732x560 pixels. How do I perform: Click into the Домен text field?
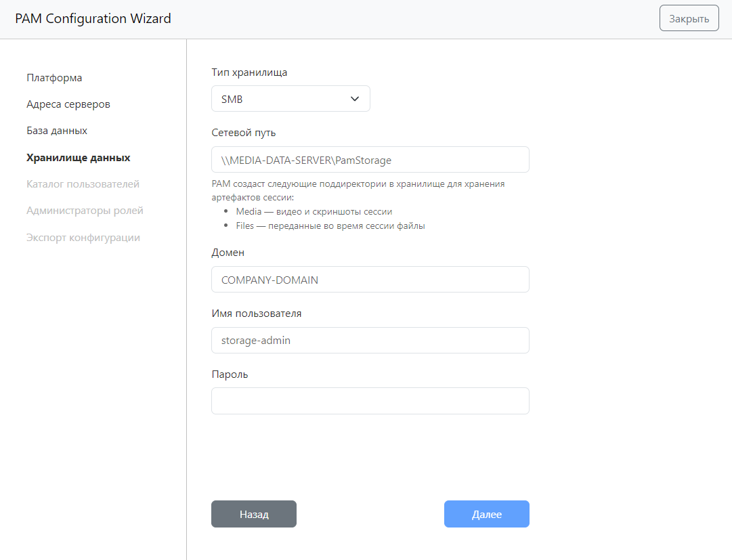[370, 280]
